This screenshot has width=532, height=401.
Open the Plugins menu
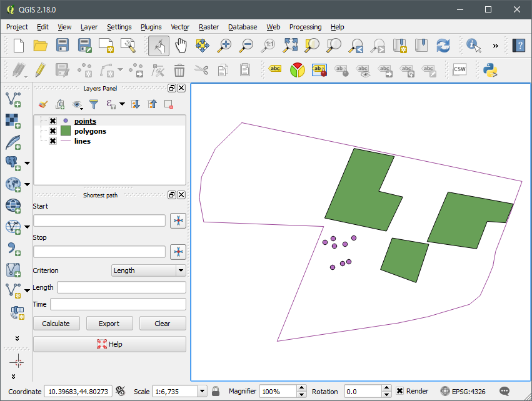151,27
